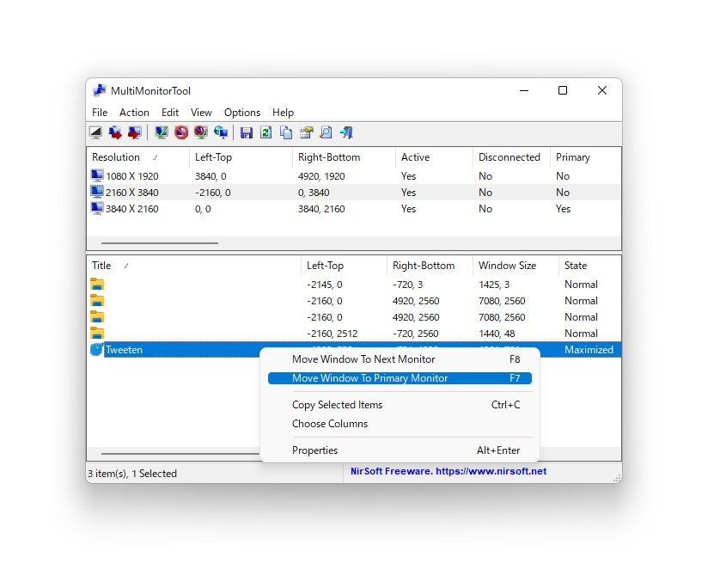Sort windows by Title column header

(193, 266)
